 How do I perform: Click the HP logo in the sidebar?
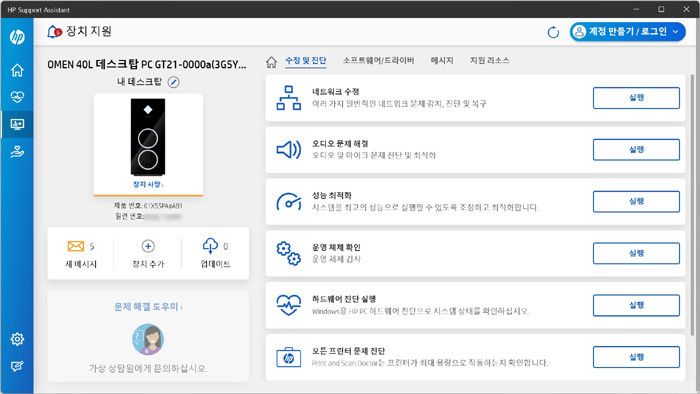click(17, 37)
